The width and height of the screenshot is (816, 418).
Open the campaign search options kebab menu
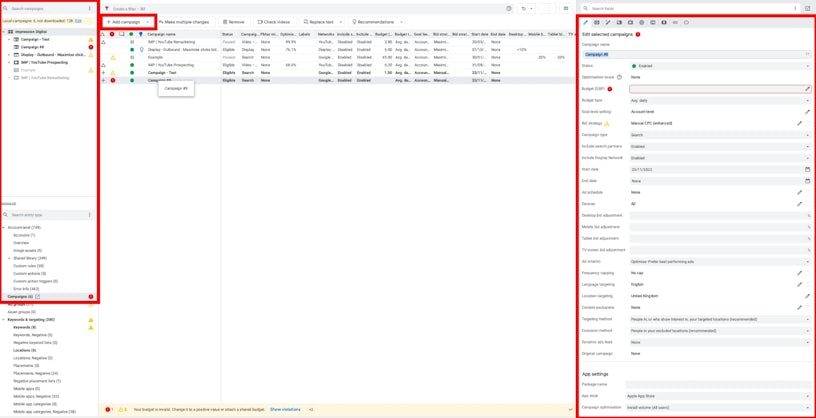click(x=89, y=8)
